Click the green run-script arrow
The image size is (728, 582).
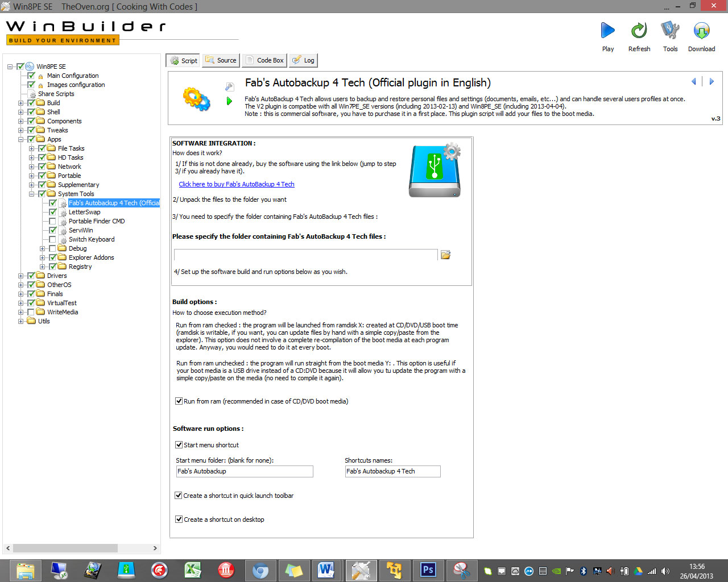click(229, 101)
